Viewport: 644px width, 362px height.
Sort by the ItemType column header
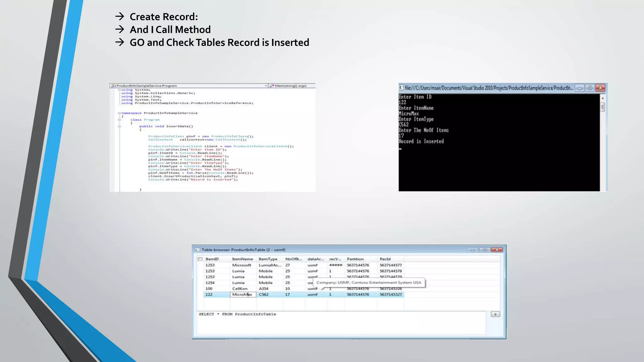270,259
